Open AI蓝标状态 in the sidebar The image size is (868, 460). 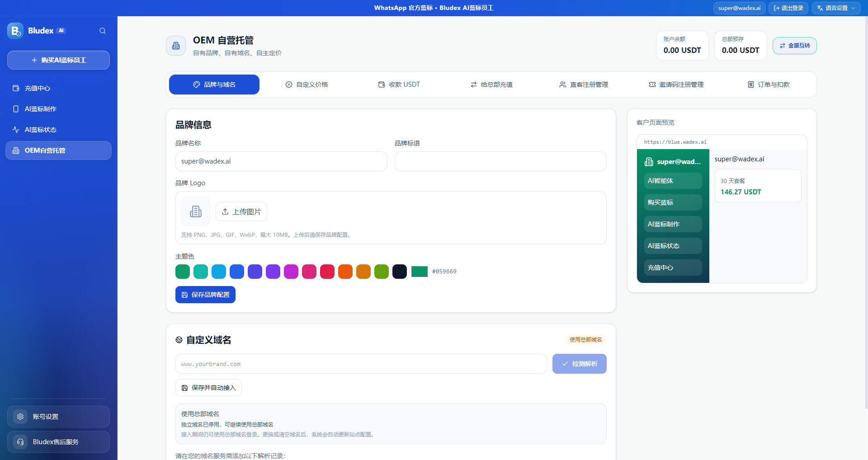click(x=58, y=130)
